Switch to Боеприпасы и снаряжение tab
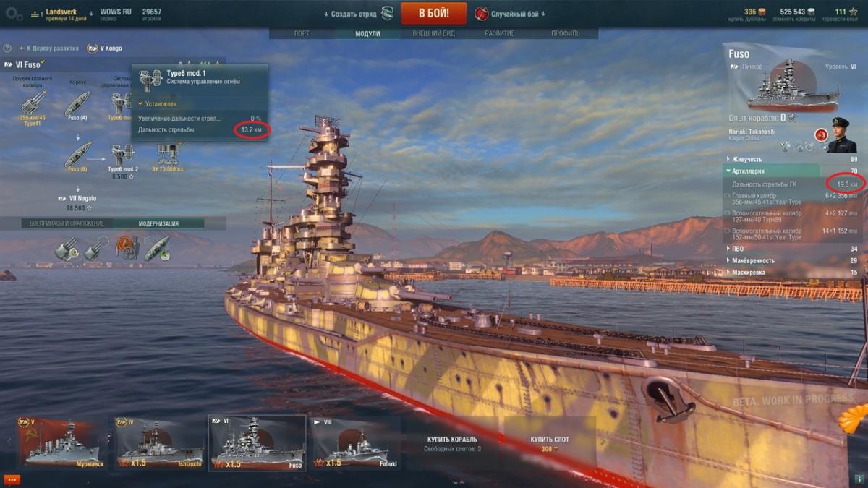The width and height of the screenshot is (868, 488). click(67, 223)
